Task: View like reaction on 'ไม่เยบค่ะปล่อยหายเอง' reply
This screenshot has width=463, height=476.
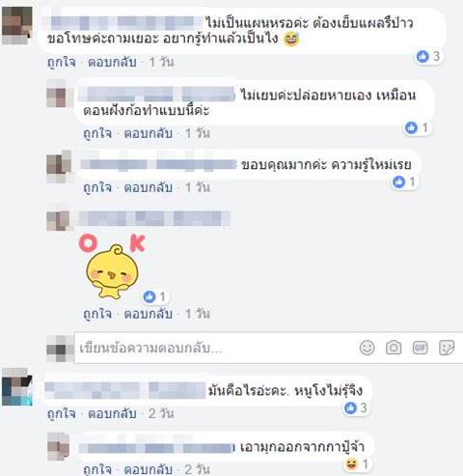Action: click(x=417, y=127)
